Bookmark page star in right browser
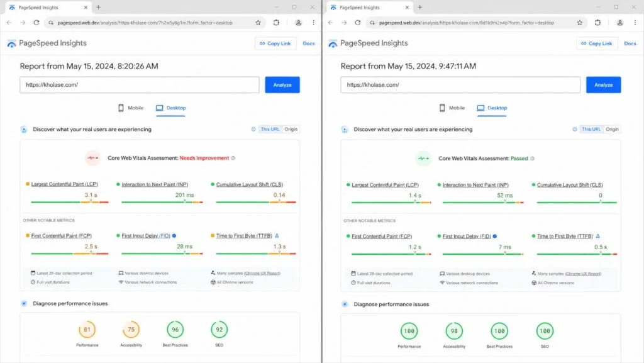644x363 pixels. click(579, 23)
